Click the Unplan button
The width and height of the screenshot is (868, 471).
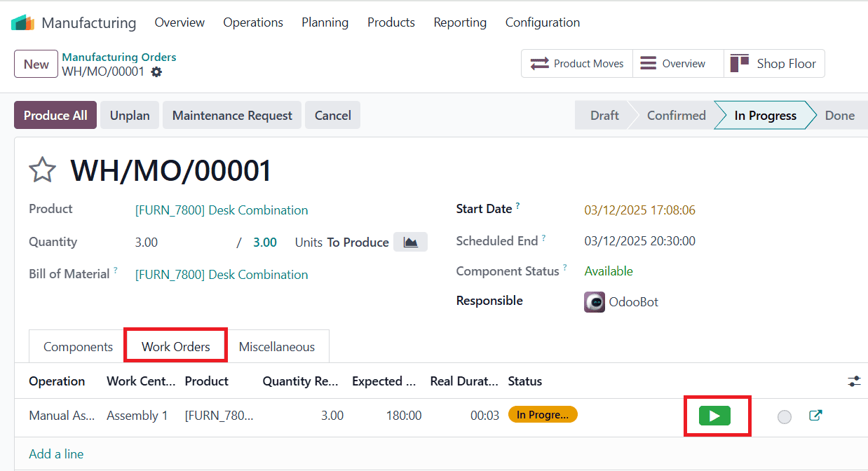point(130,116)
